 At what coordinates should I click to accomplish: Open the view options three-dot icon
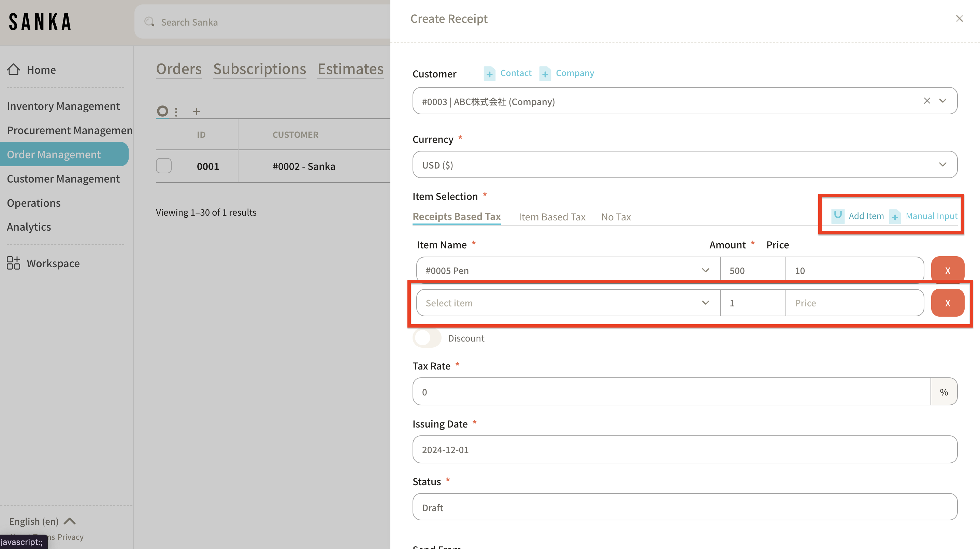tap(176, 112)
